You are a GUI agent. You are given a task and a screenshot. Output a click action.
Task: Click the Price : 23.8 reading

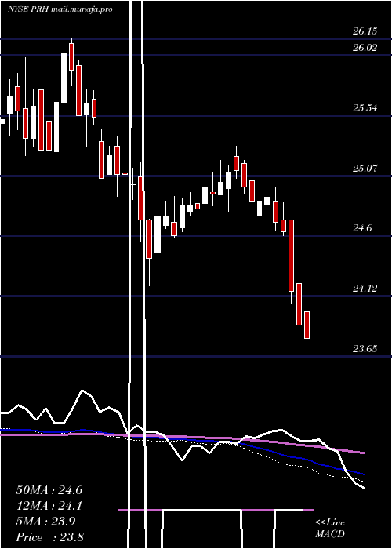(49, 537)
